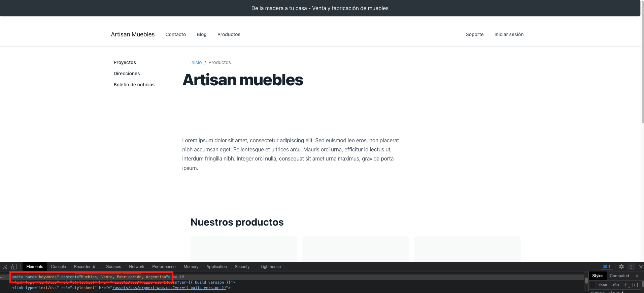Select the Styles pane tab
The width and height of the screenshot is (644, 293).
(598, 276)
